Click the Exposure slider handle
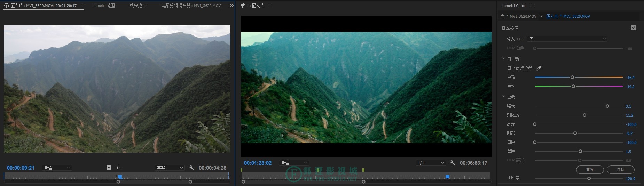The height and width of the screenshot is (186, 644). [607, 106]
